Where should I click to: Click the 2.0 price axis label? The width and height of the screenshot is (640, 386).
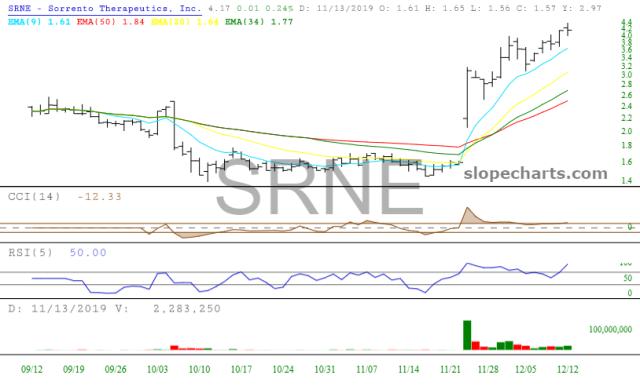click(x=627, y=131)
